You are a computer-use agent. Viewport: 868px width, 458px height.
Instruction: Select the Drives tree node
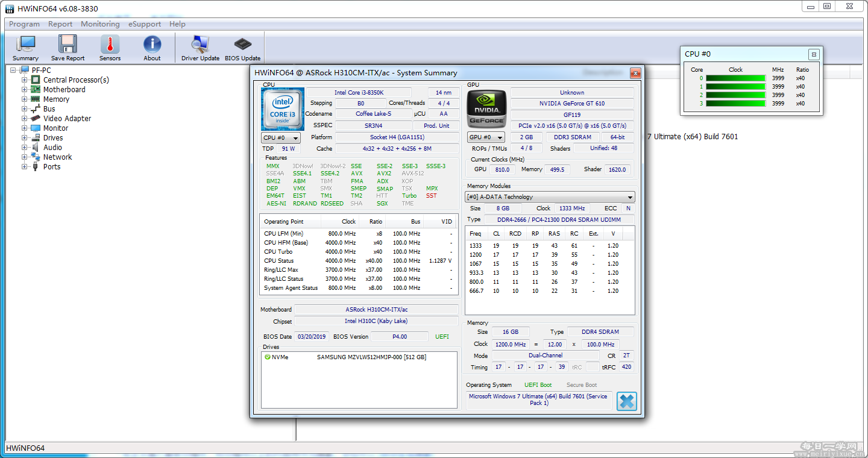[x=53, y=137]
